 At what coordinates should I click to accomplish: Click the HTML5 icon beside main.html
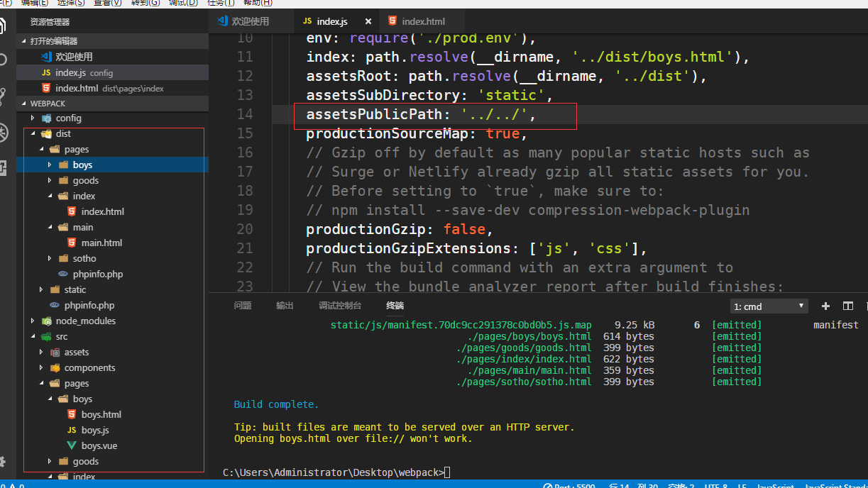tap(72, 243)
